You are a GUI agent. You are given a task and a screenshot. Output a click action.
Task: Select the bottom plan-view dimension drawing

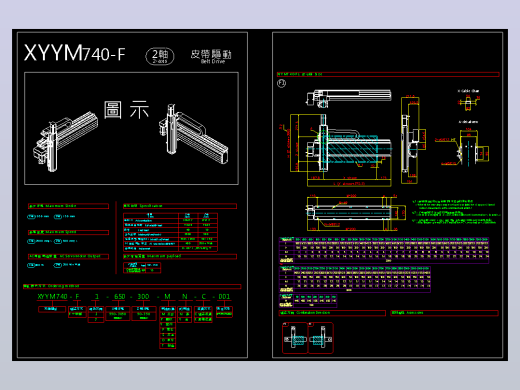coord(356,213)
